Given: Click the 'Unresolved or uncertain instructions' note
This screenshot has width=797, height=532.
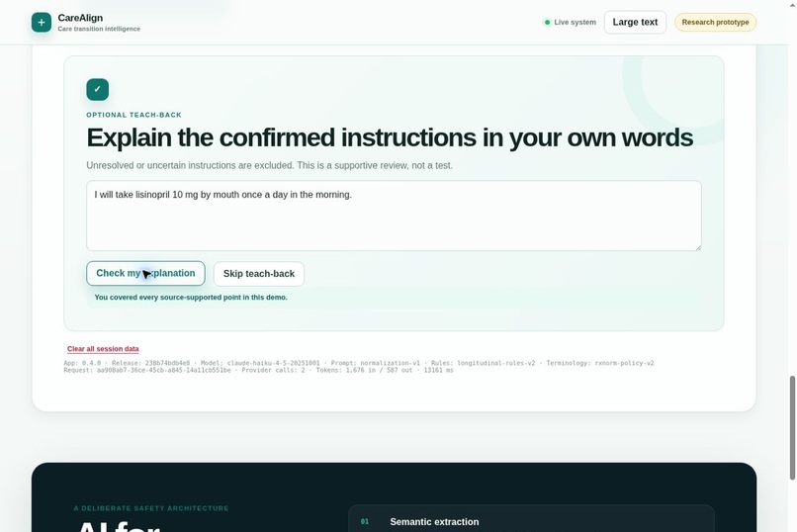Looking at the screenshot, I should pyautogui.click(x=269, y=166).
